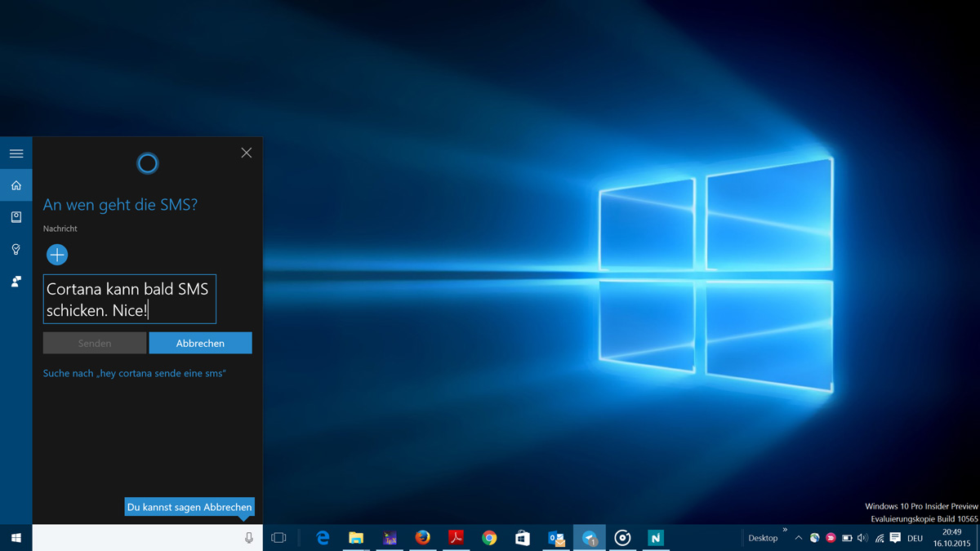Open the green N app in taskbar
The height and width of the screenshot is (551, 980).
[x=655, y=538]
